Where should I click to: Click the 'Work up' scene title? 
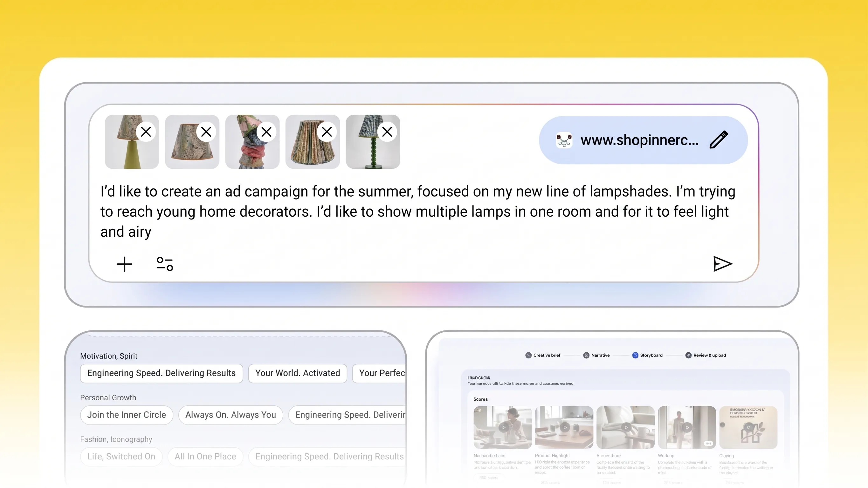coord(666,456)
